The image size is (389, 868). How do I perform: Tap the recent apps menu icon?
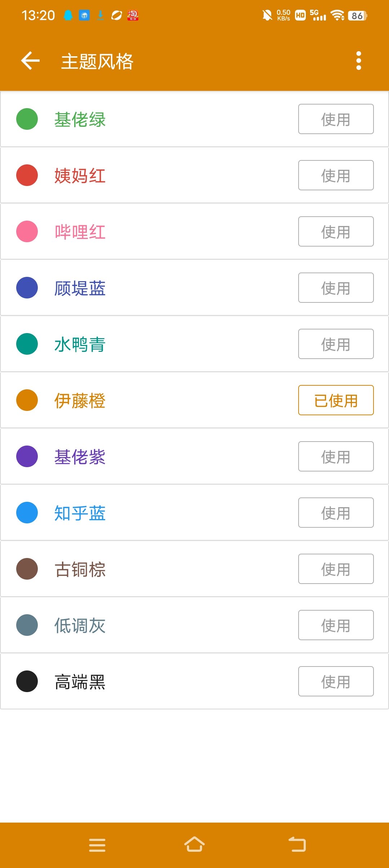97,845
